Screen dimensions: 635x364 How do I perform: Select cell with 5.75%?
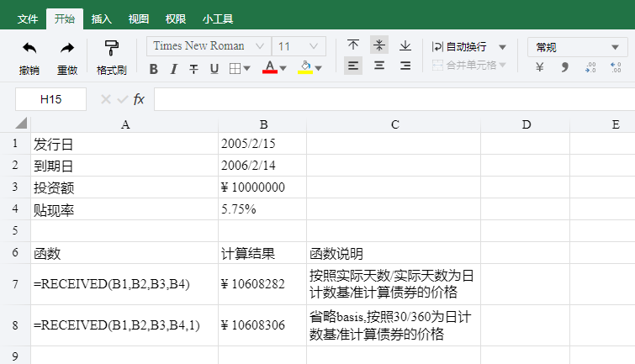tap(262, 209)
